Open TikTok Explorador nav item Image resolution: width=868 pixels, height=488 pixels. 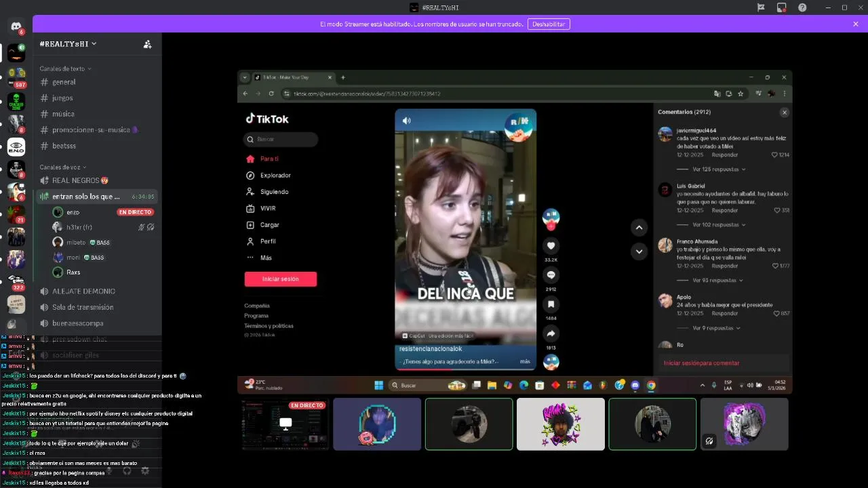pyautogui.click(x=269, y=176)
